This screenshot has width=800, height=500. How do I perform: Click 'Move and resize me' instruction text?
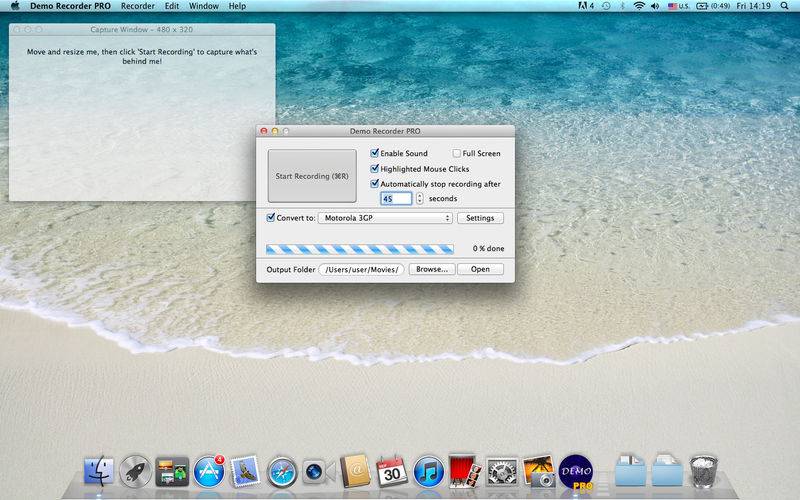[142, 56]
